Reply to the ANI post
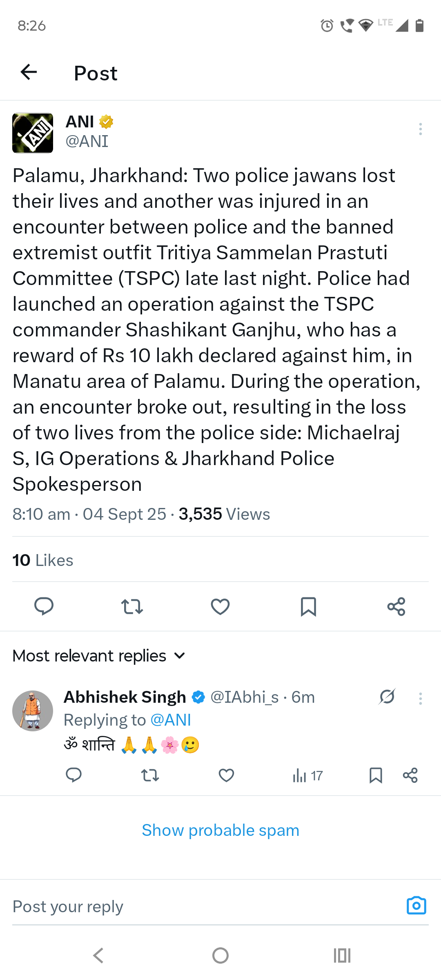Viewport: 441px width, 980px height. pos(44,606)
